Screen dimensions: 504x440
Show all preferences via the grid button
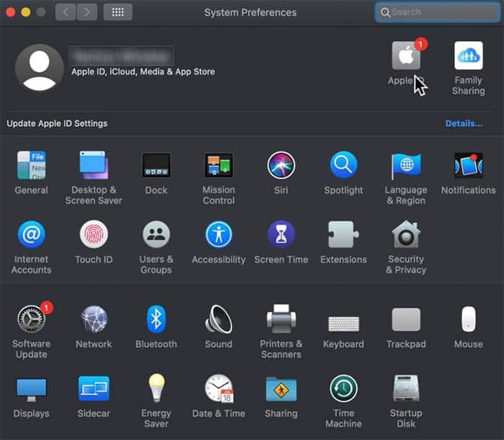117,12
